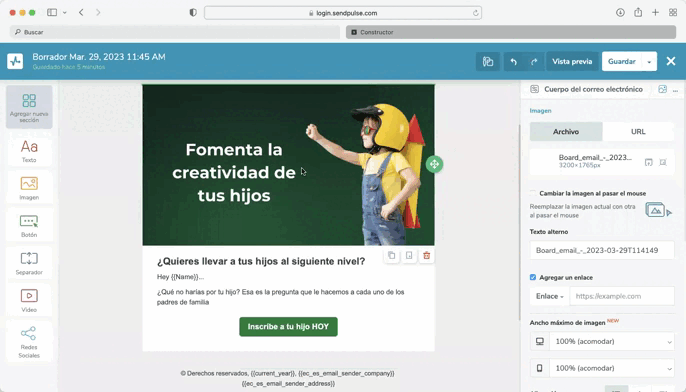Select the Redes Sociales element

pos(29,342)
